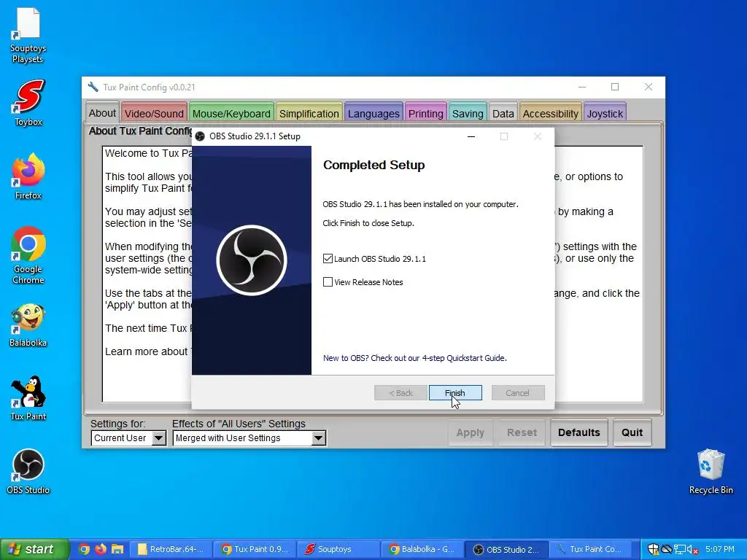Click the security shield tray icon
Viewport: 747px width, 560px height.
(x=653, y=549)
